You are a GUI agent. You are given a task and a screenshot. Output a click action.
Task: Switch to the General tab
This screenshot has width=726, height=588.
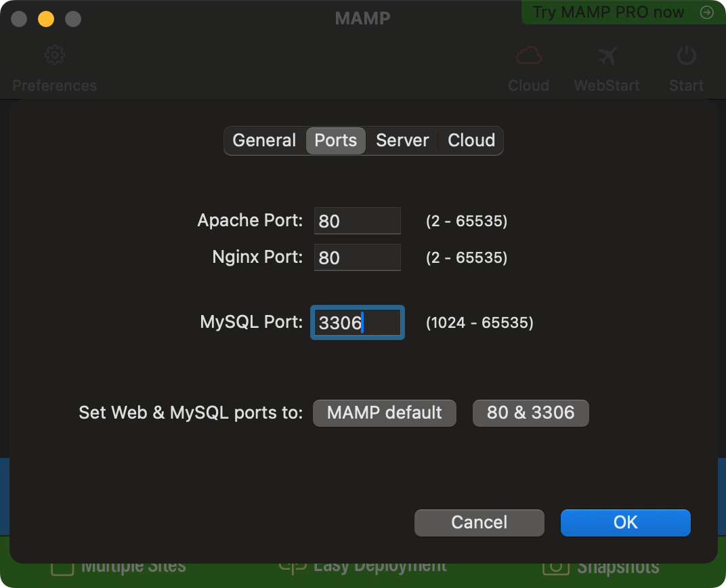[264, 140]
